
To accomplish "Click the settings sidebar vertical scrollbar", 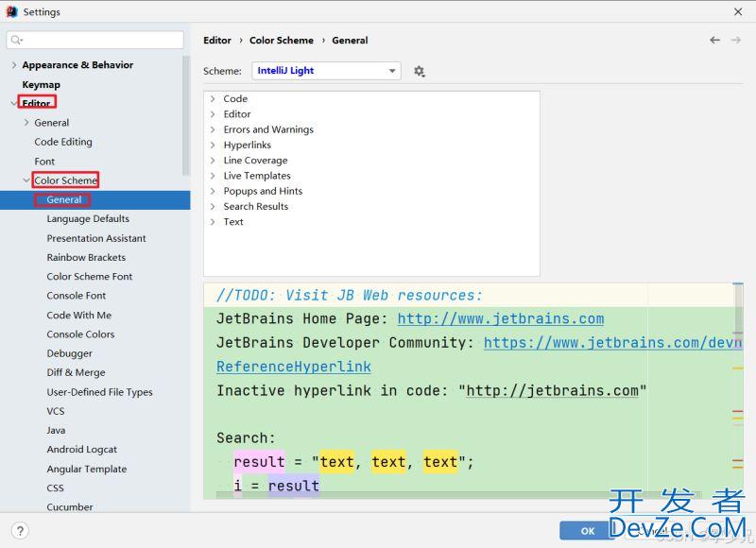I will [185, 115].
